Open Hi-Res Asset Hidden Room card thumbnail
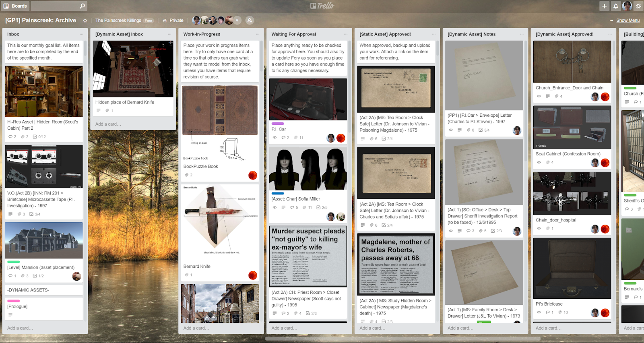 pos(44,91)
